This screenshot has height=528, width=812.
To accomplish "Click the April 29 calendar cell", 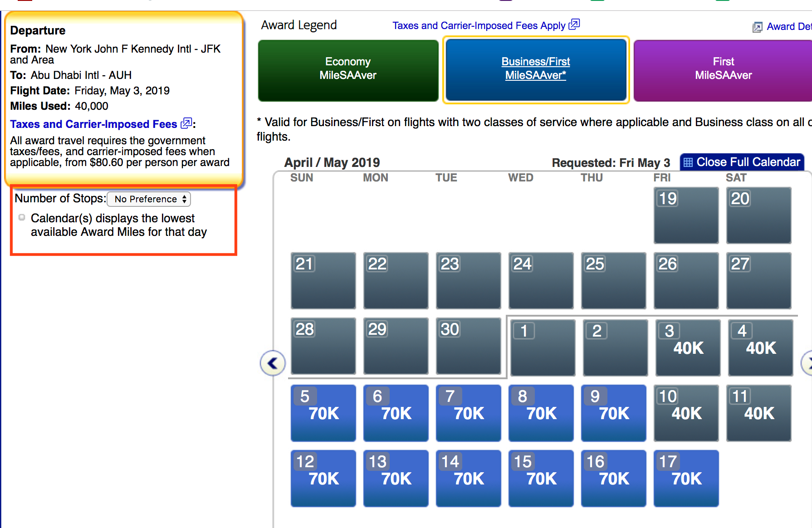I will pyautogui.click(x=396, y=346).
